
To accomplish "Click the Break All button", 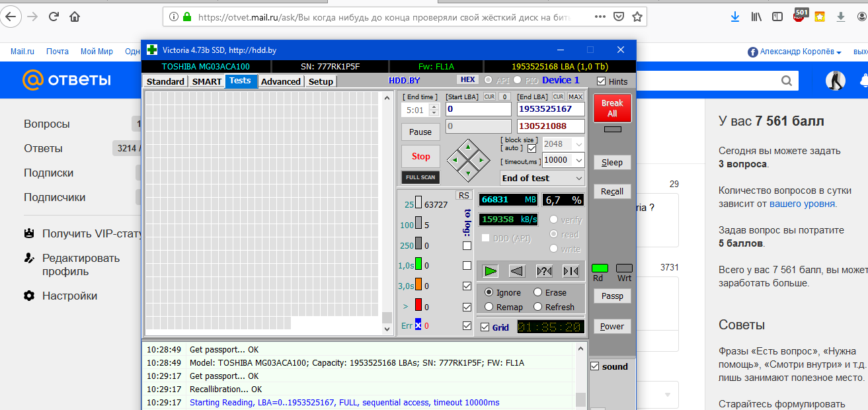I will 612,108.
